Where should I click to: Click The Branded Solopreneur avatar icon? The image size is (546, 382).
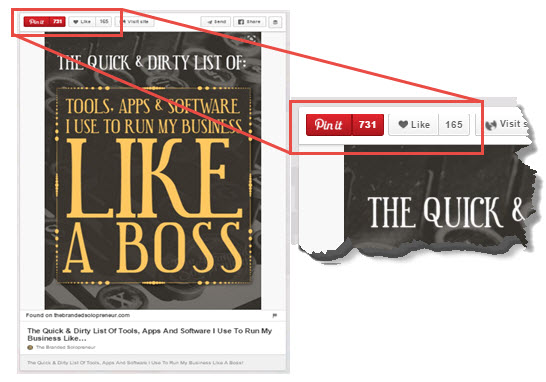[x=30, y=347]
